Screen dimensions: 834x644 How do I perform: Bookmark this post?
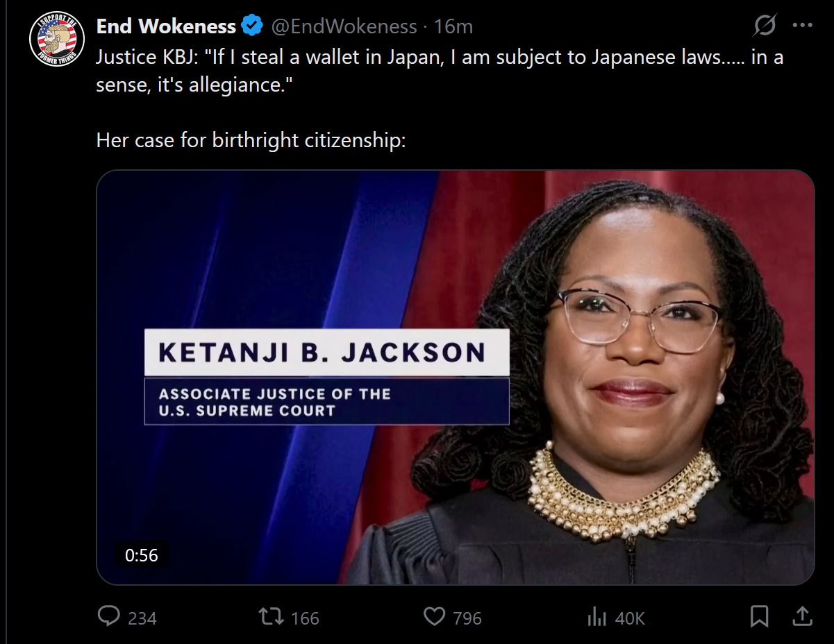pos(759,616)
